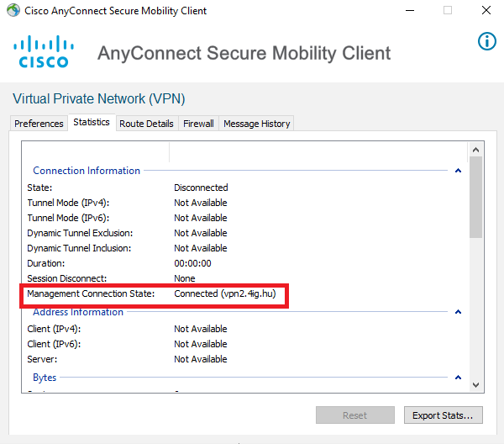Click the scrollbar up arrow
This screenshot has height=444, width=504.
click(475, 150)
